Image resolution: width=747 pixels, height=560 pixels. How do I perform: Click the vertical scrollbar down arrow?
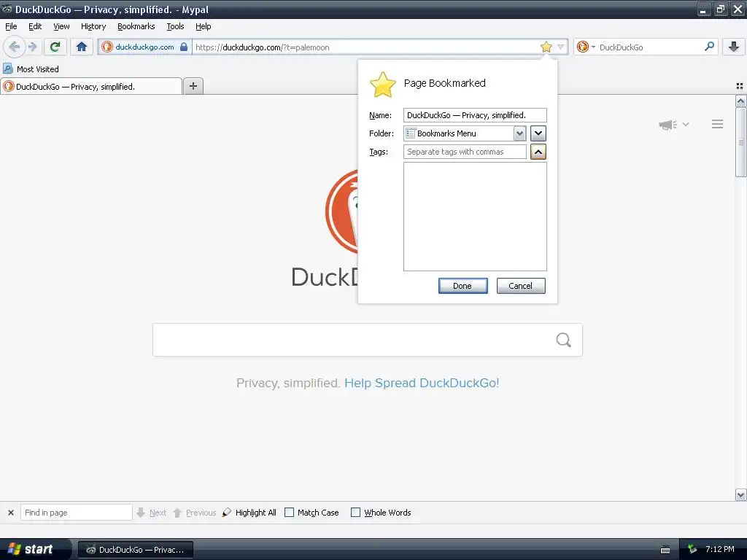pyautogui.click(x=740, y=495)
